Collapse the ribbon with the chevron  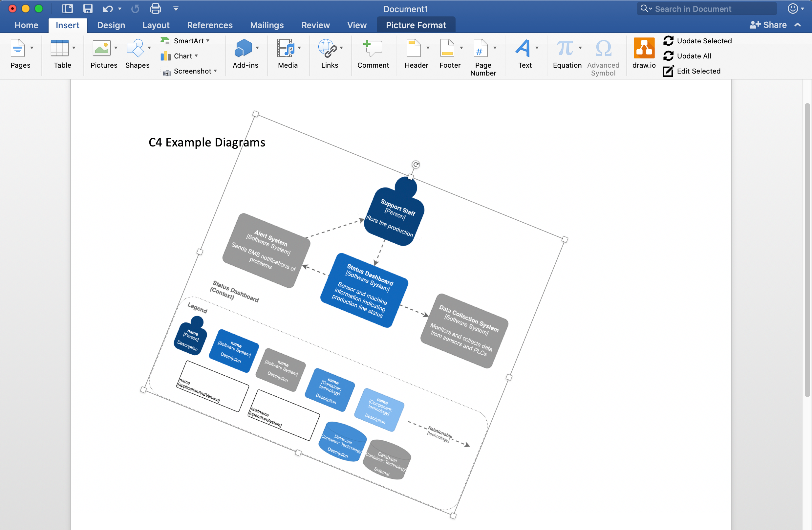pyautogui.click(x=798, y=25)
